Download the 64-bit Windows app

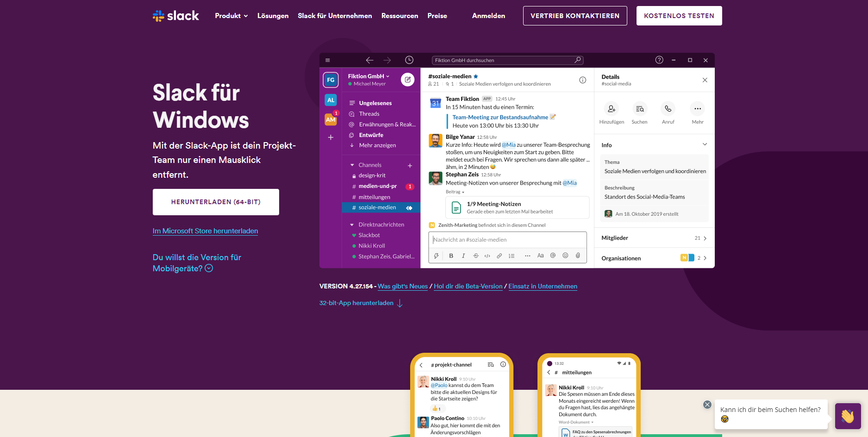[216, 202]
